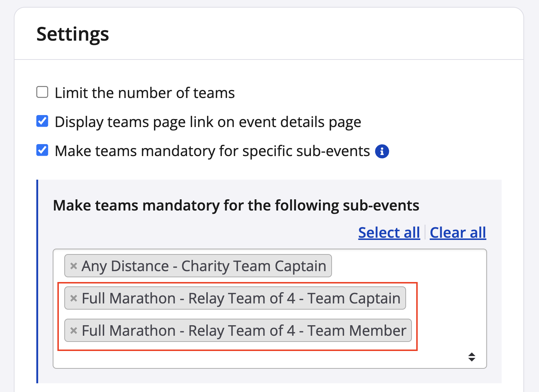Screen dimensions: 539x392
Task: Remove Full Marathon Relay Team Member tag
Action: (73, 331)
